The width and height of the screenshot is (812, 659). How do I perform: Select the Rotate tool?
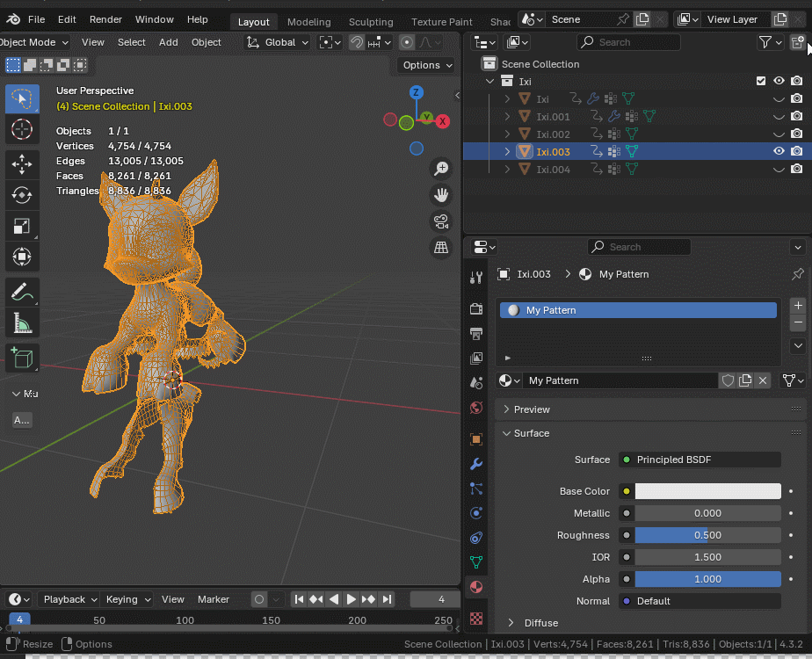[22, 195]
